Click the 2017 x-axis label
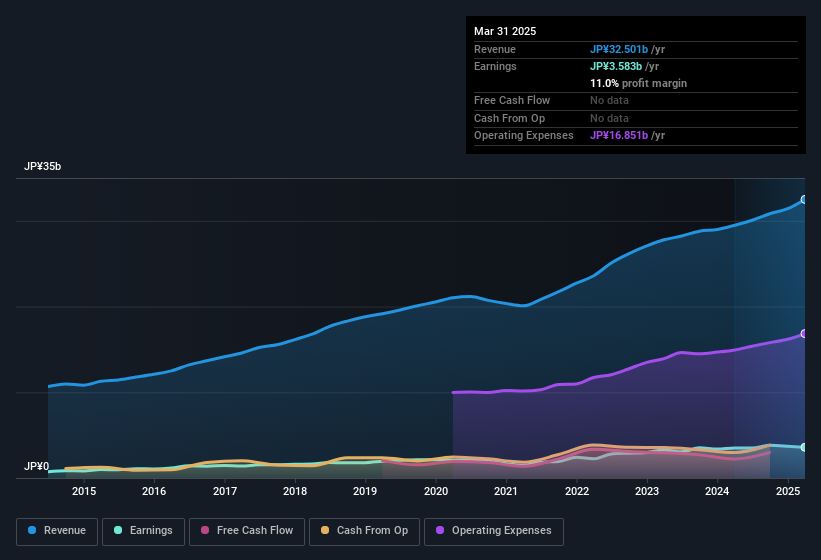Screen dimensions: 821x560 click(x=225, y=491)
